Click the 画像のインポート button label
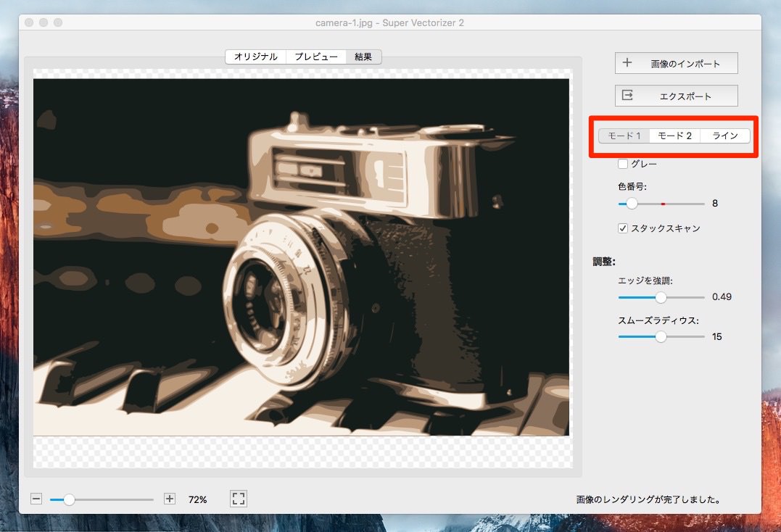This screenshot has width=781, height=532. point(685,64)
